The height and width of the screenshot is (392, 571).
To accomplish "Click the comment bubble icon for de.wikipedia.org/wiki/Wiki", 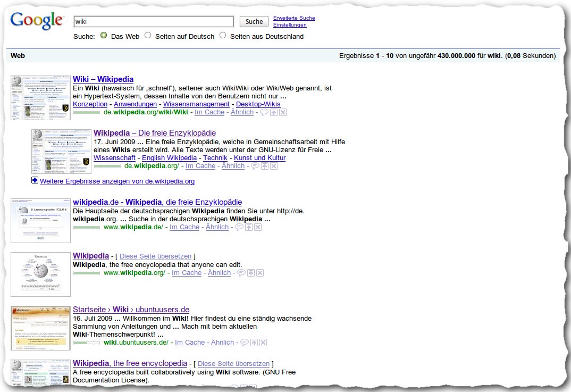I will 264,112.
